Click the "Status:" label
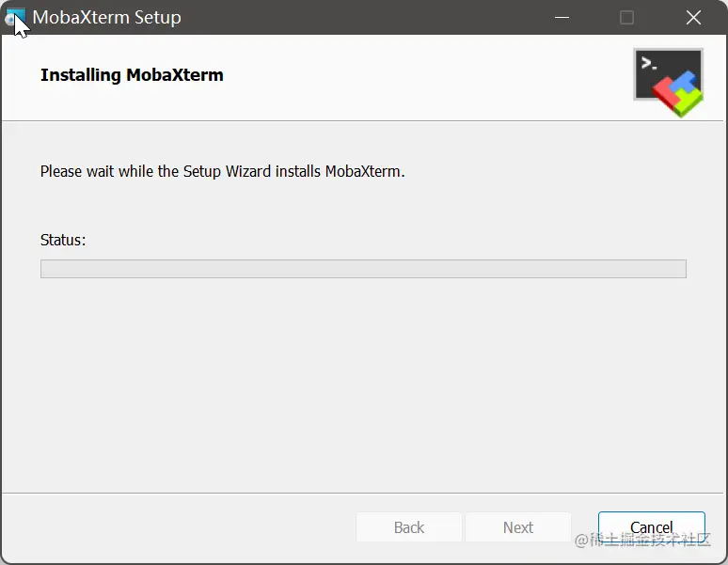The height and width of the screenshot is (565, 728). [63, 240]
